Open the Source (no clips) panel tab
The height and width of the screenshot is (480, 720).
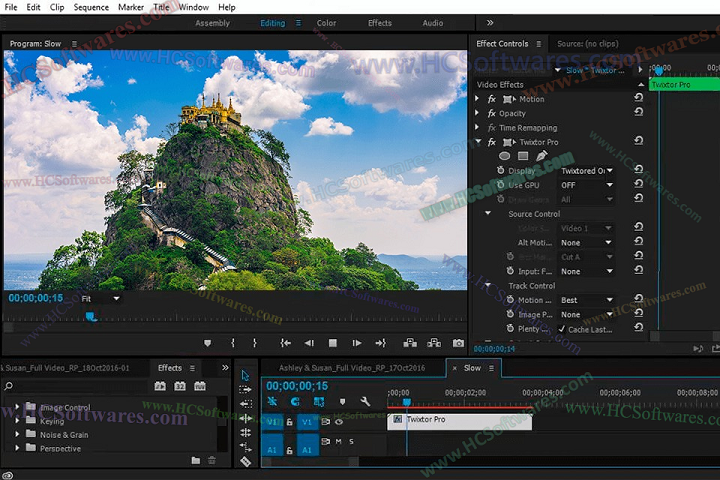[x=590, y=44]
